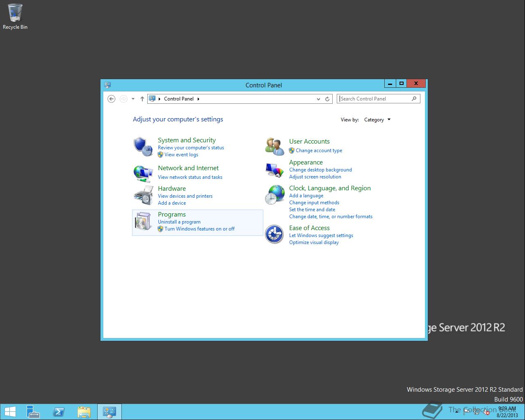Open Clock, Language, and Region link

[330, 188]
